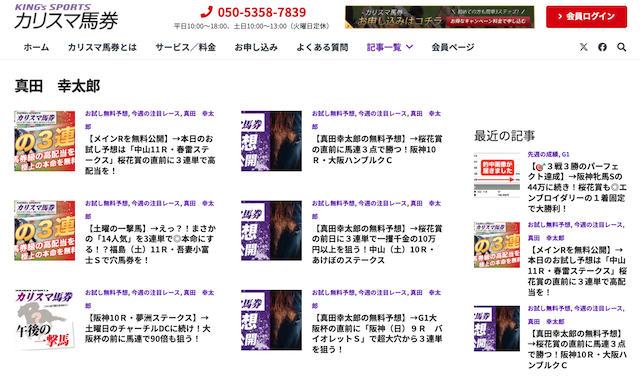This screenshot has height=376, width=640.
Task: Open article 【土曜の一撃馬】 福島11R 吾妻小富士S
Action: coord(150,244)
